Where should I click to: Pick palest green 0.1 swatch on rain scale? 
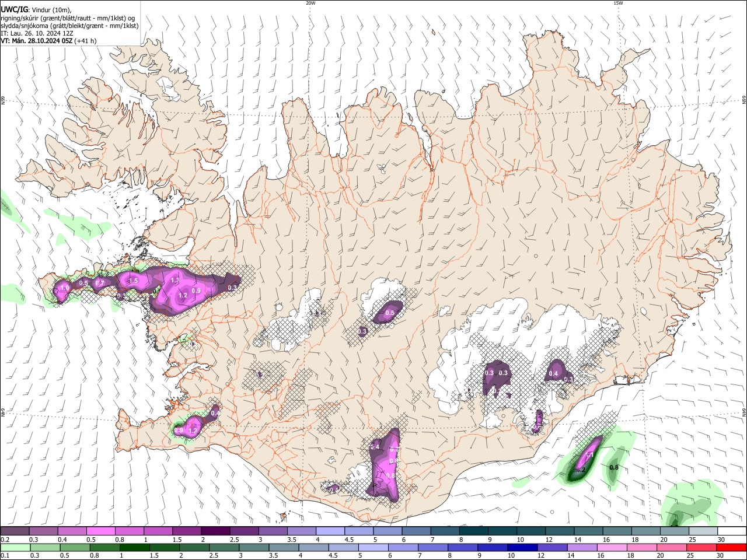pos(15,548)
